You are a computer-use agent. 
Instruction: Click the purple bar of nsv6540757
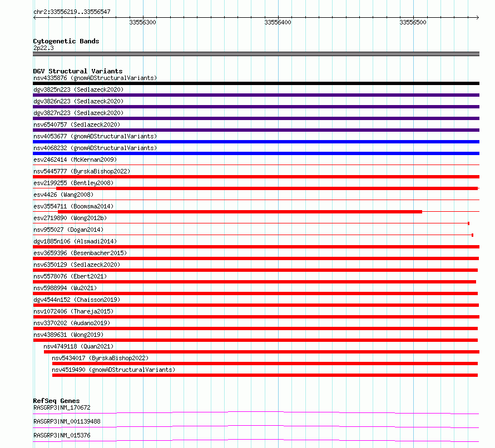256,130
